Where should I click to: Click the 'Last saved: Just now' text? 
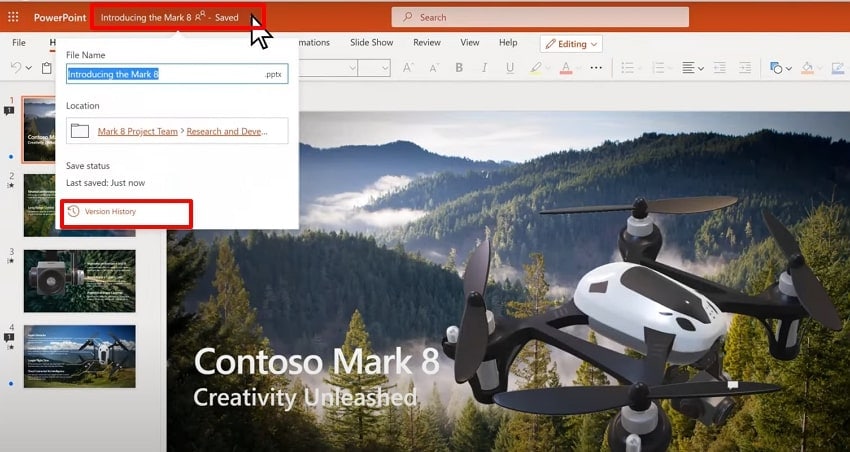point(106,183)
